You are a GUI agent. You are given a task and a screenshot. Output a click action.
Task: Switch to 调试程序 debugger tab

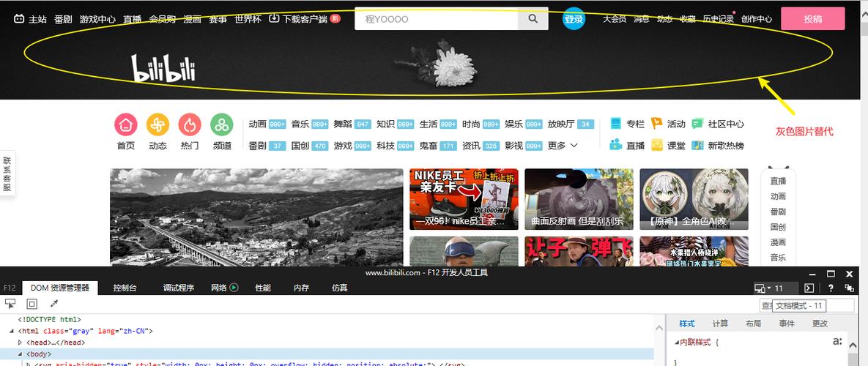point(178,288)
